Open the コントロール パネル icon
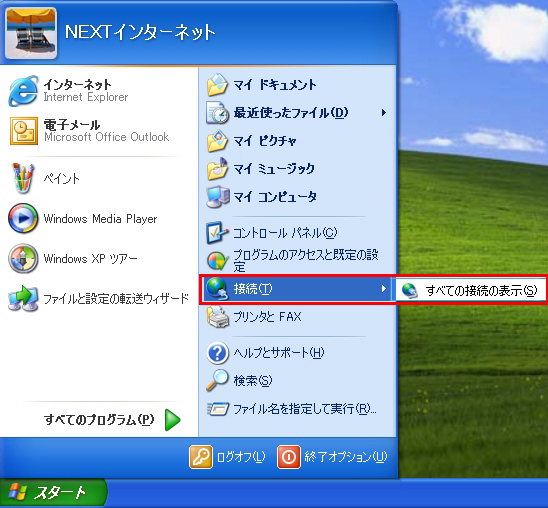This screenshot has width=548, height=508. (x=217, y=233)
